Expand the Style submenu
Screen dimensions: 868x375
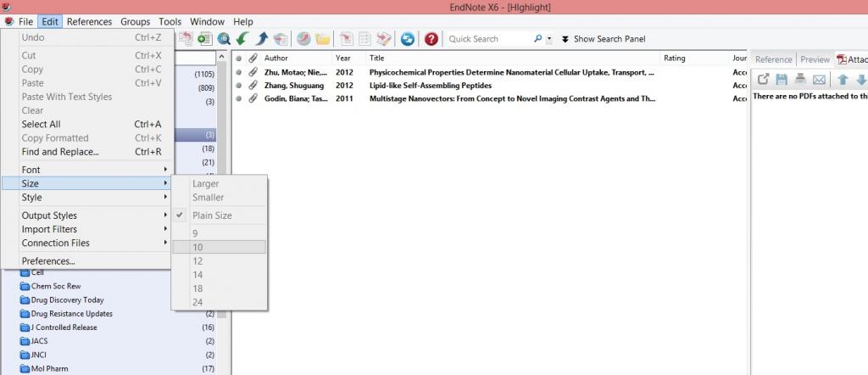click(x=87, y=197)
